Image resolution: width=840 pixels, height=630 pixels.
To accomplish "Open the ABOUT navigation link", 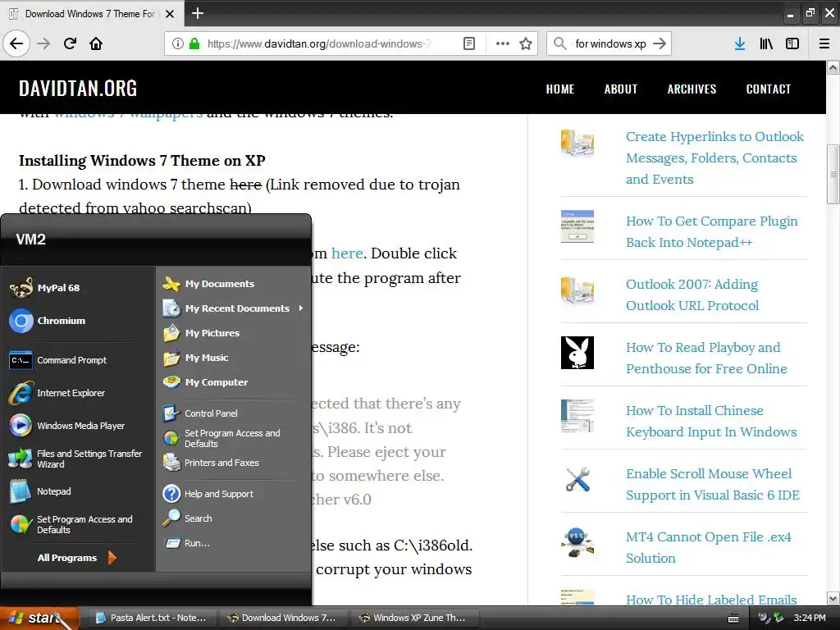I will click(x=621, y=89).
